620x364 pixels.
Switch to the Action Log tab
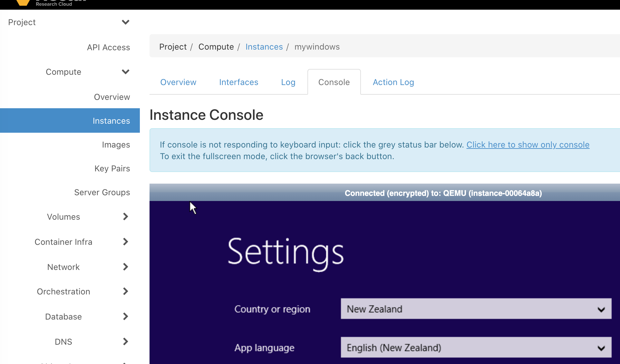coord(392,82)
